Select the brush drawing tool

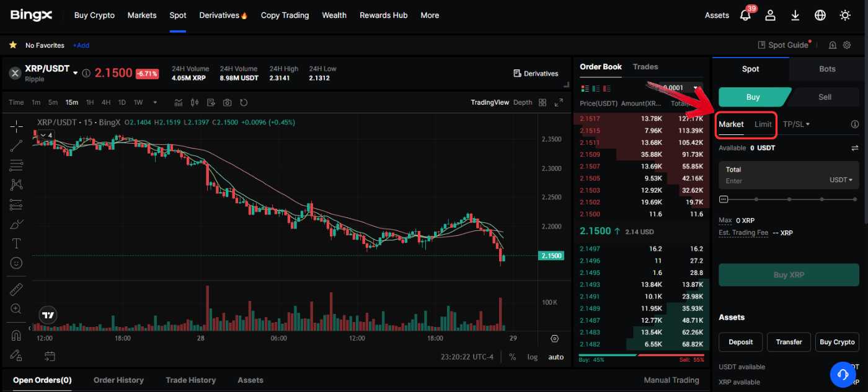point(16,224)
